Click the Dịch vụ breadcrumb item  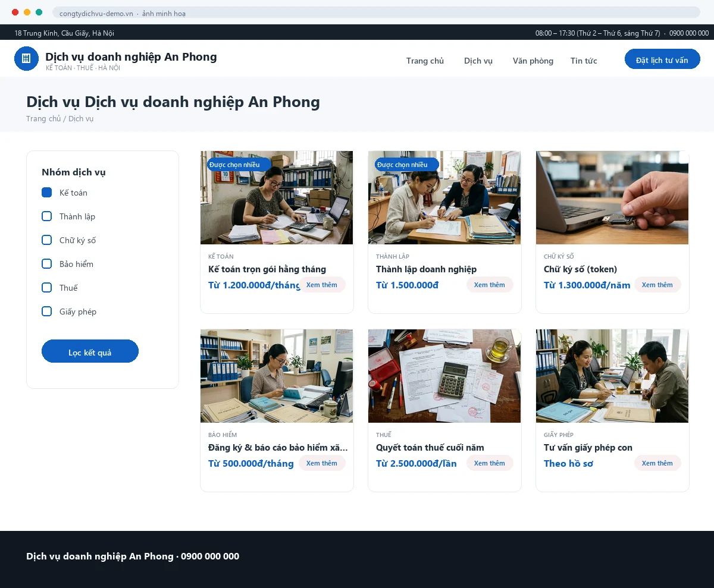81,118
